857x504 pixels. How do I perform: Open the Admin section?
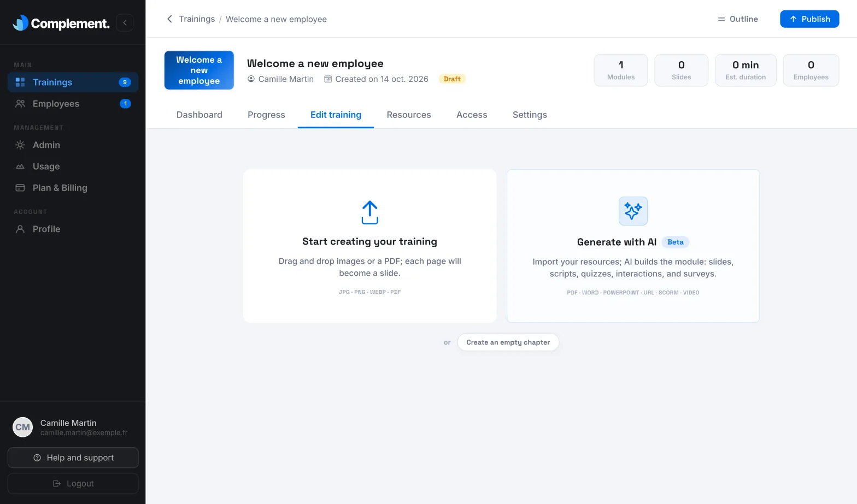[x=73, y=145]
